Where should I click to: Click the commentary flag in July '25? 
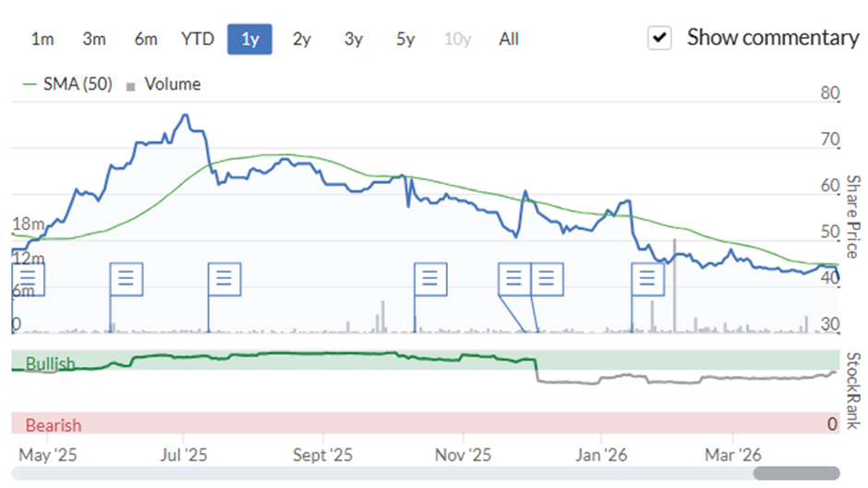click(x=223, y=278)
